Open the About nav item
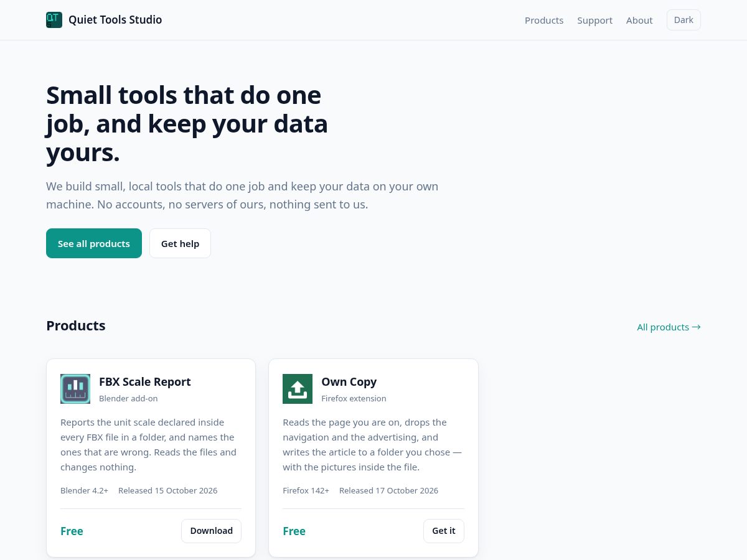The width and height of the screenshot is (747, 560). [639, 20]
